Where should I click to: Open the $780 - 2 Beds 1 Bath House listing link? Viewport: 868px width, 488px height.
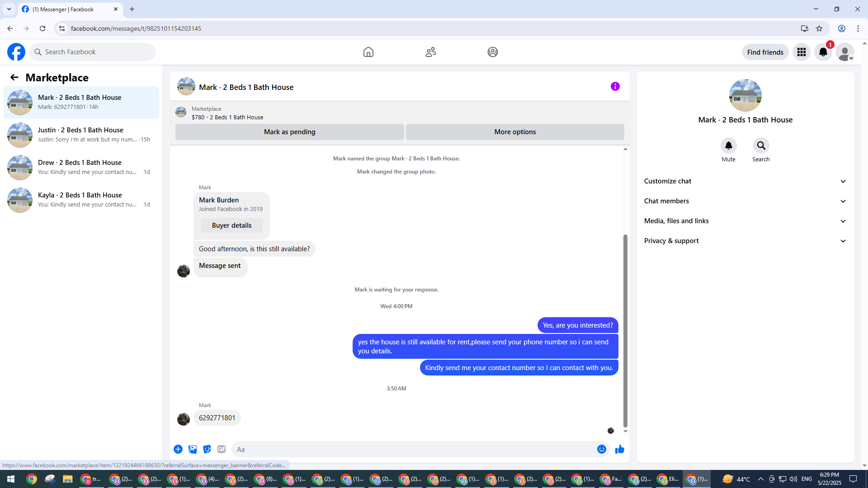[227, 117]
